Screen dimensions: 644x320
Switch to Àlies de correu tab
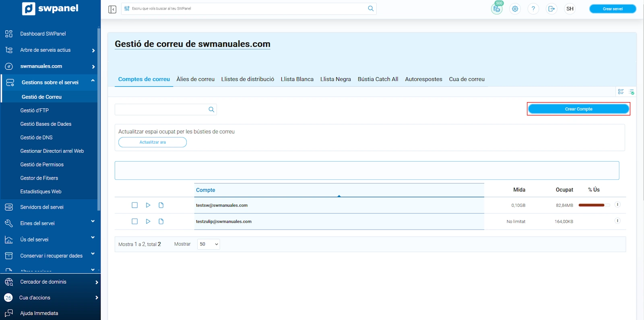click(x=195, y=79)
